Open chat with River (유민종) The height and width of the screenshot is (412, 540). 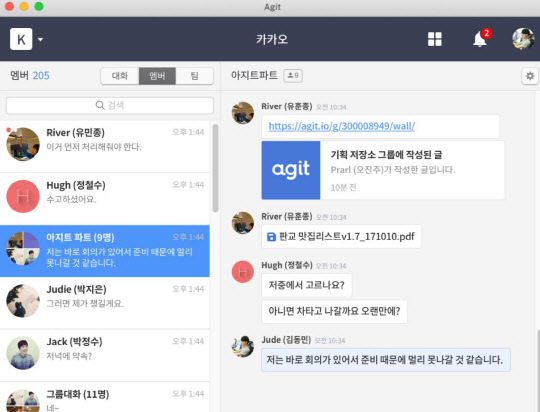[x=105, y=146]
